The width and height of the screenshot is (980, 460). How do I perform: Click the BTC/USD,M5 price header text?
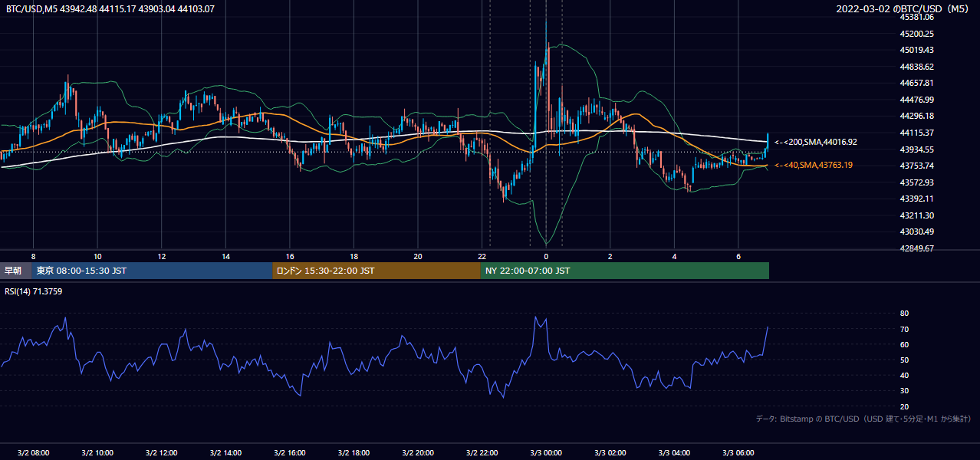coord(110,9)
